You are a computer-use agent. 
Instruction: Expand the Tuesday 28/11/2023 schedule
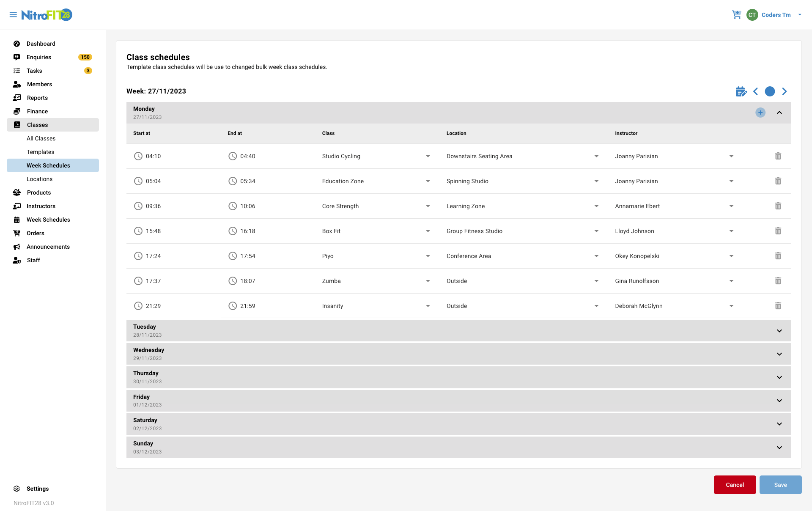point(779,330)
